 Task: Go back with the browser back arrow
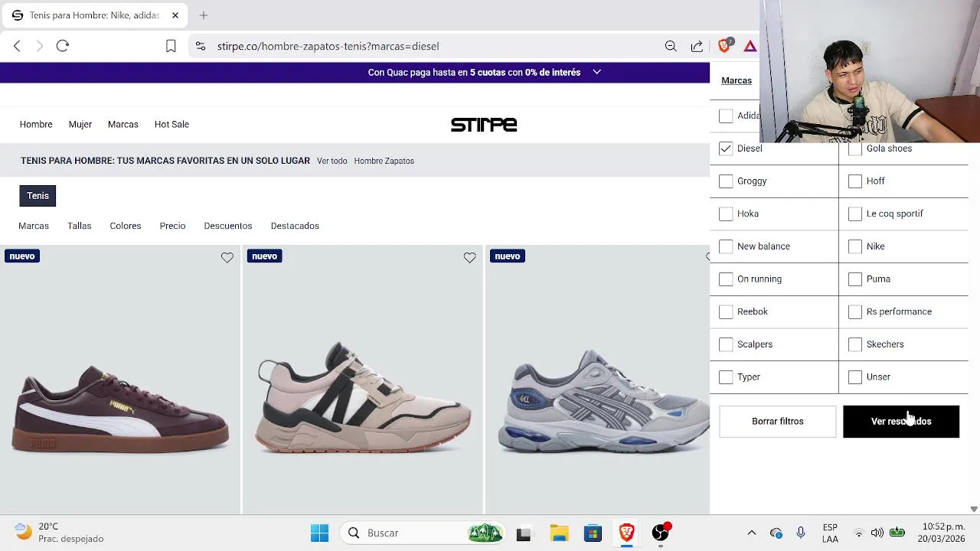(x=17, y=46)
